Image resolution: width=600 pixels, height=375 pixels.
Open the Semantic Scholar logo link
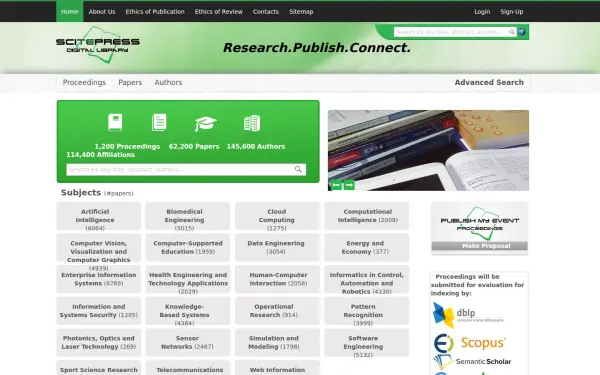click(472, 361)
